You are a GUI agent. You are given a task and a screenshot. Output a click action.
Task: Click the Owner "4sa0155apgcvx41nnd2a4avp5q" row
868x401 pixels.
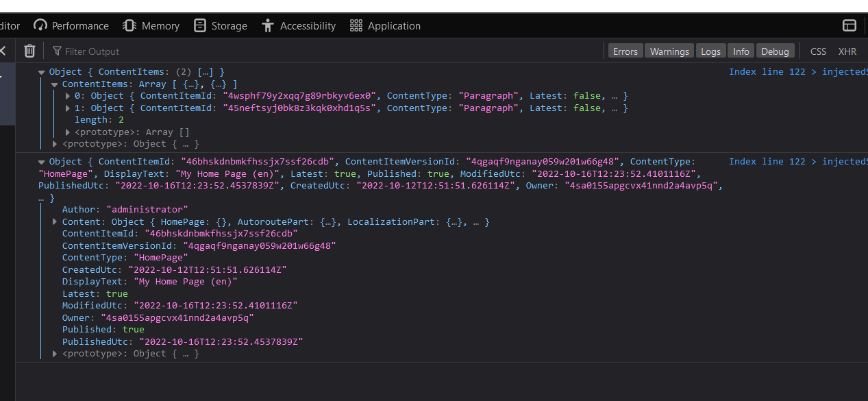click(x=158, y=318)
